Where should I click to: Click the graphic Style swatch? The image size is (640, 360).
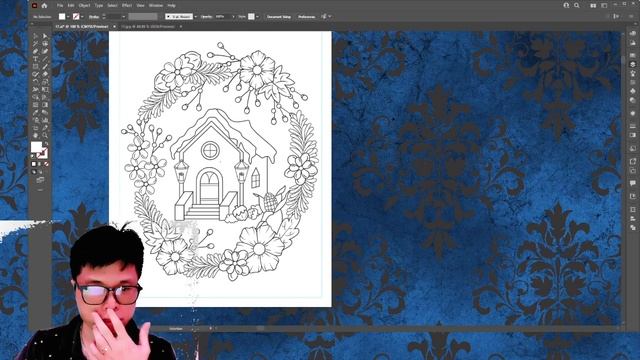pyautogui.click(x=251, y=16)
